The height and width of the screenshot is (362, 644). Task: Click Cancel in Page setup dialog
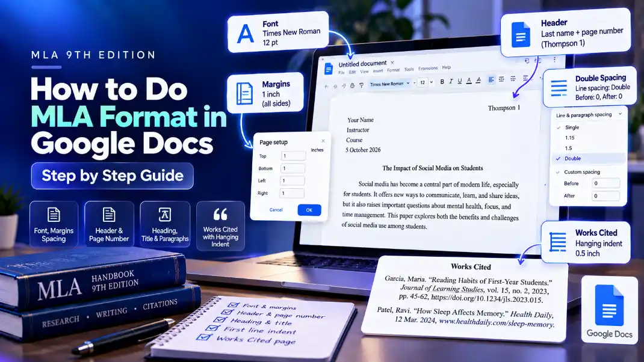276,210
